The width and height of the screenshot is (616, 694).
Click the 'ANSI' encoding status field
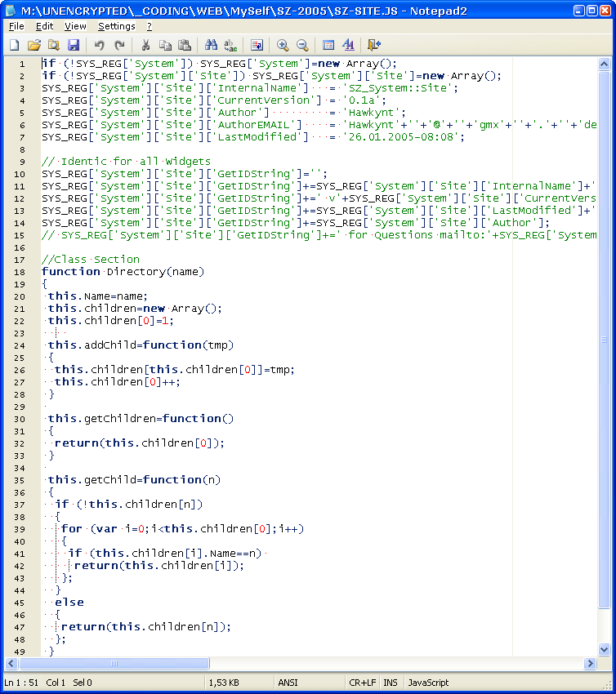coord(288,683)
